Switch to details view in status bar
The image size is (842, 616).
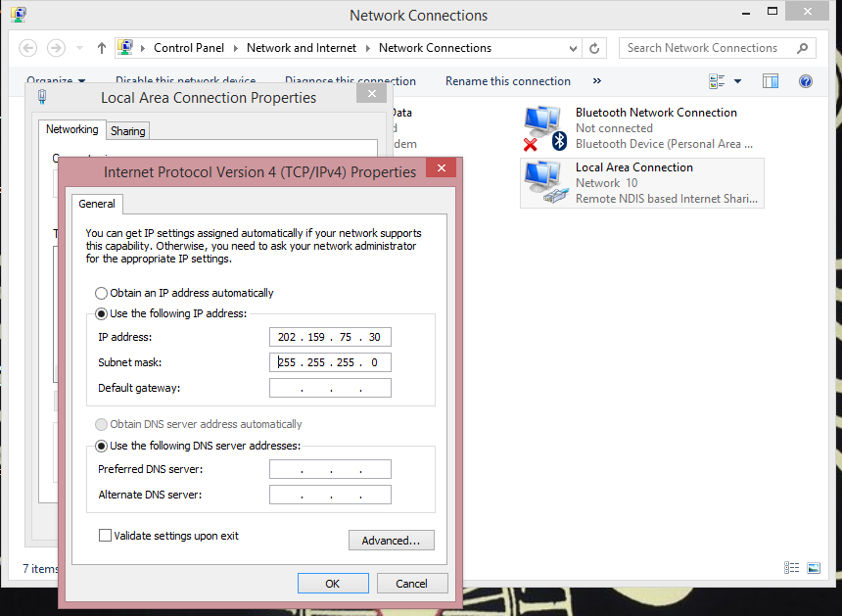click(791, 568)
